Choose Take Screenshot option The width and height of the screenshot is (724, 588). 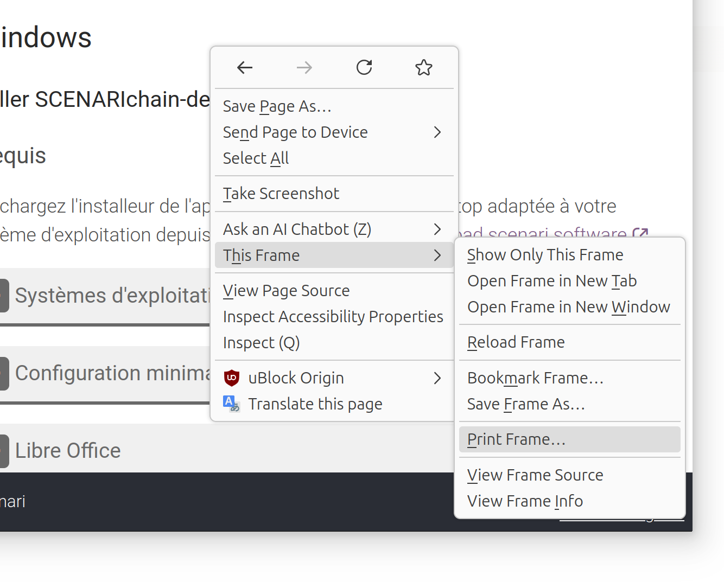click(281, 194)
